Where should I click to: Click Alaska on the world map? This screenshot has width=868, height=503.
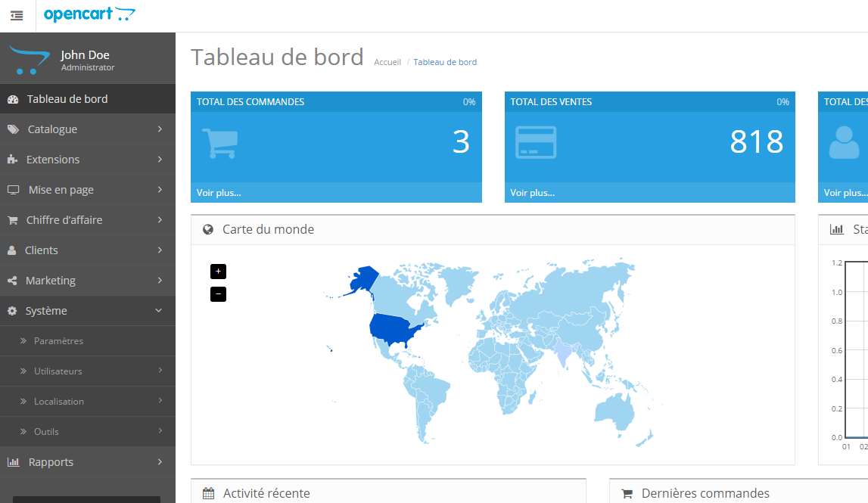363,279
